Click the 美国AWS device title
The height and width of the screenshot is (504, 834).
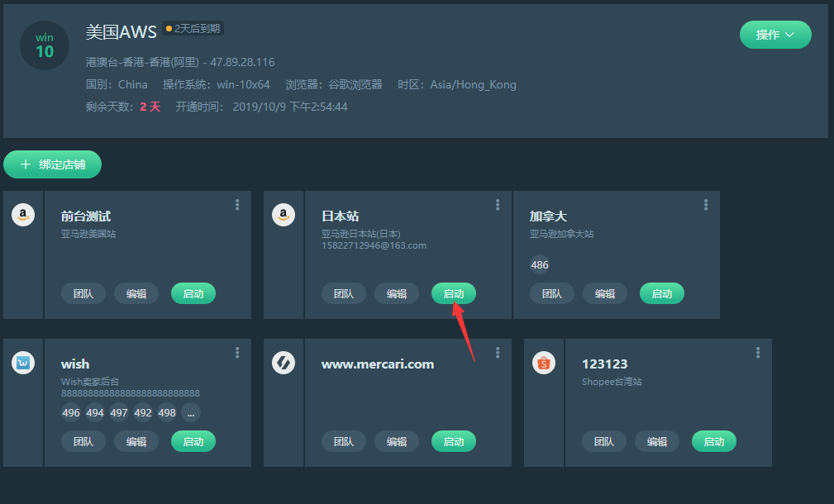pos(122,32)
